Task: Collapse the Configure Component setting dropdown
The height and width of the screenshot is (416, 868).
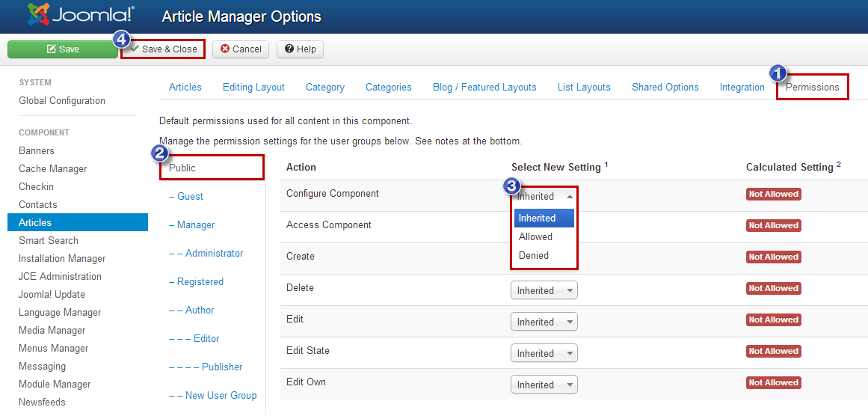Action: tap(544, 196)
